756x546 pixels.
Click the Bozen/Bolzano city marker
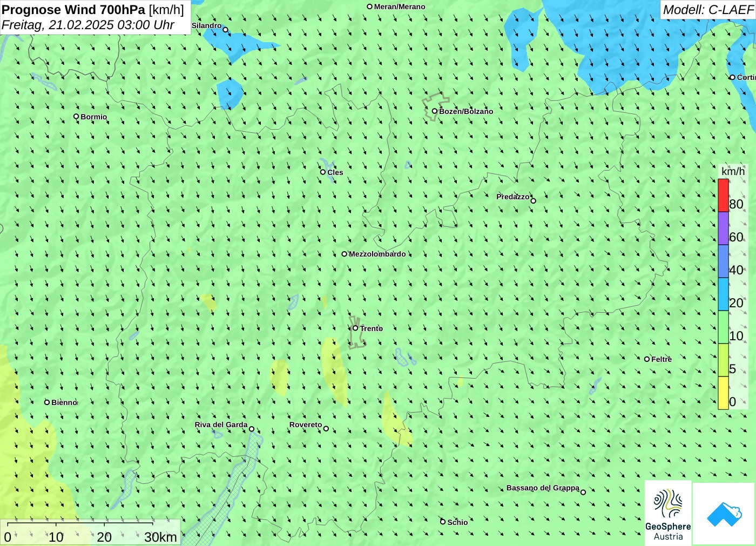435,111
